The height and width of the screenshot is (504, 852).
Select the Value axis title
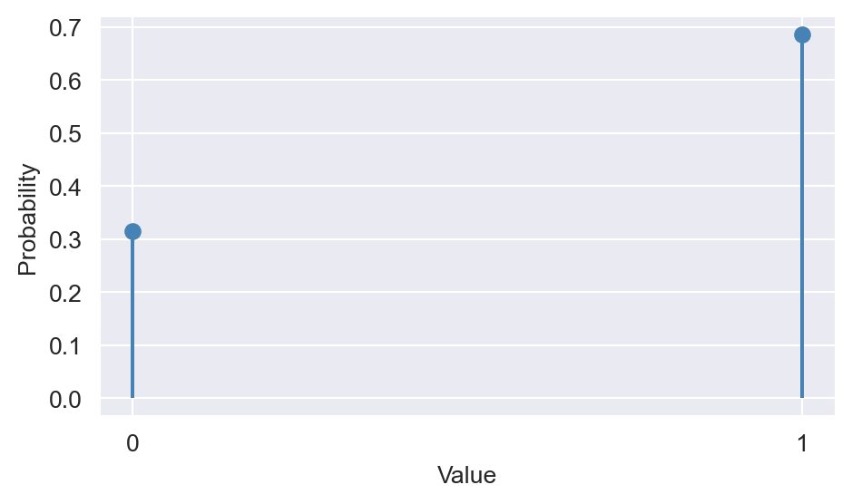(466, 475)
